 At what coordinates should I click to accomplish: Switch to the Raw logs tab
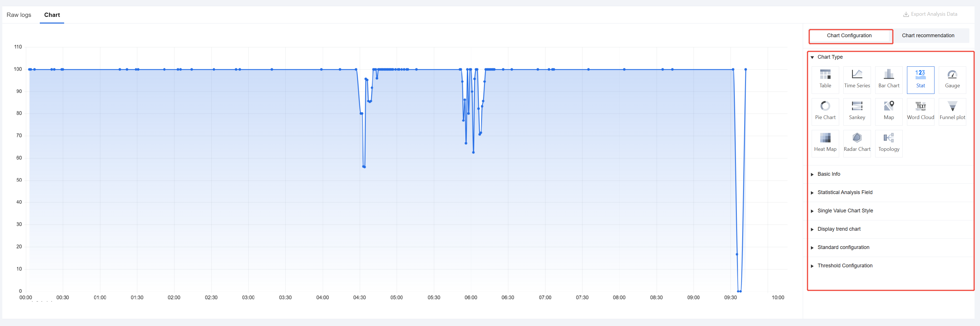pos(19,15)
